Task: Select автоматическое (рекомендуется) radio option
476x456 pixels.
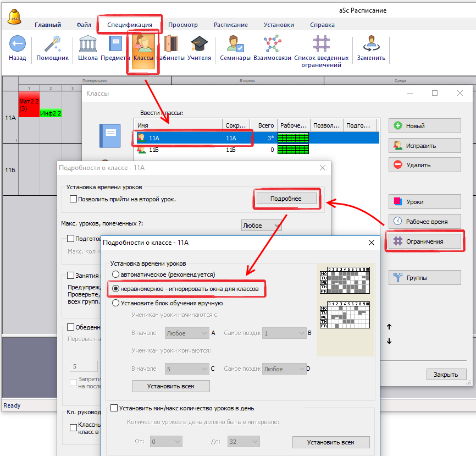Action: click(115, 274)
